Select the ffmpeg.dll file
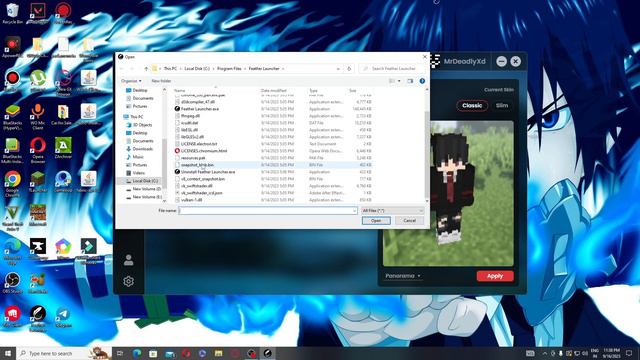 [190, 116]
